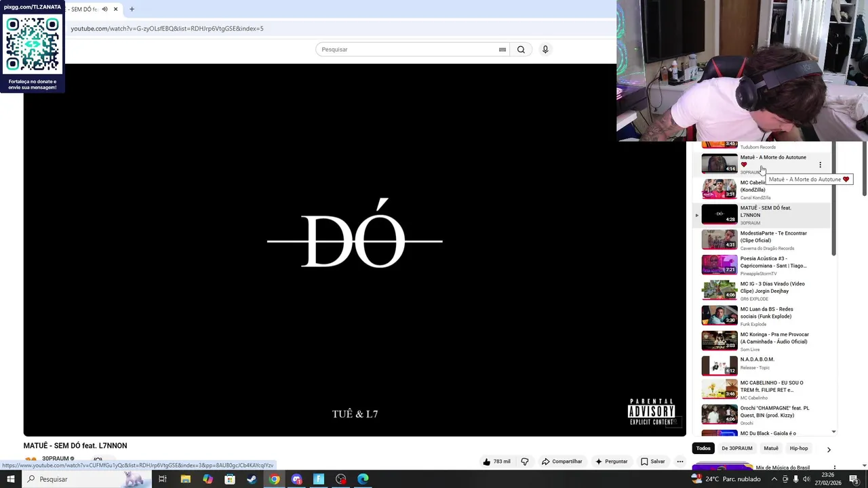Viewport: 868px width, 488px height.
Task: Click the page vertical scrollbar
Action: pos(864,169)
